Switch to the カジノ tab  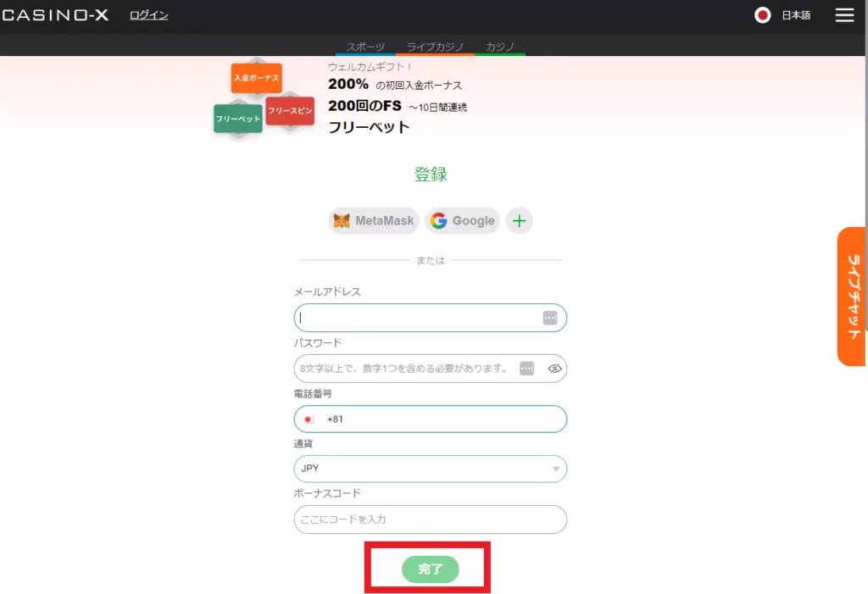[x=500, y=47]
